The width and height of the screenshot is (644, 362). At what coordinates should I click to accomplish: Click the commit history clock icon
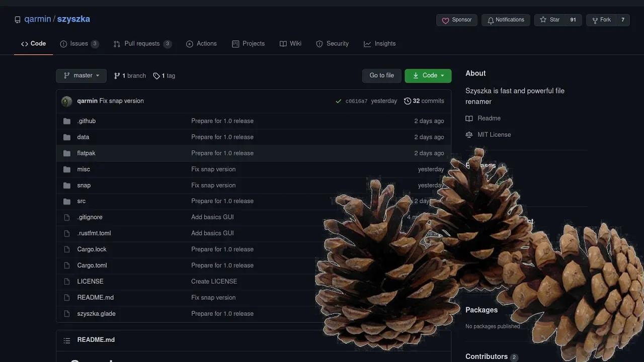(x=408, y=101)
